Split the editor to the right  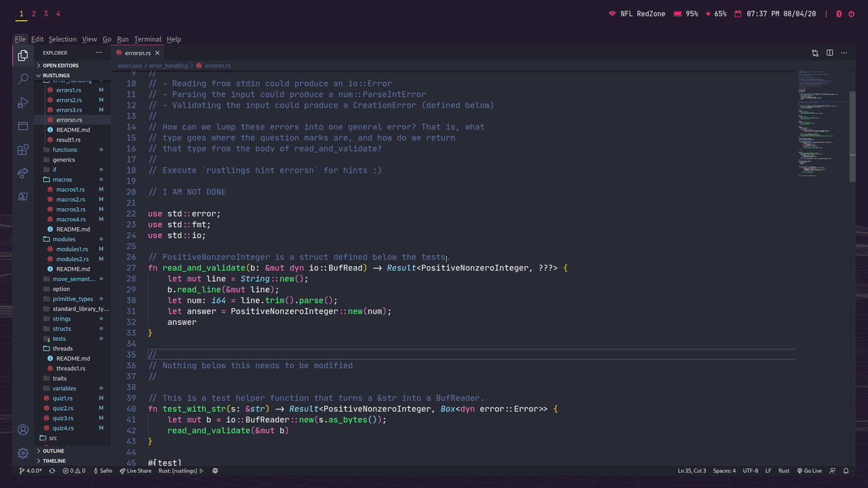tap(829, 53)
